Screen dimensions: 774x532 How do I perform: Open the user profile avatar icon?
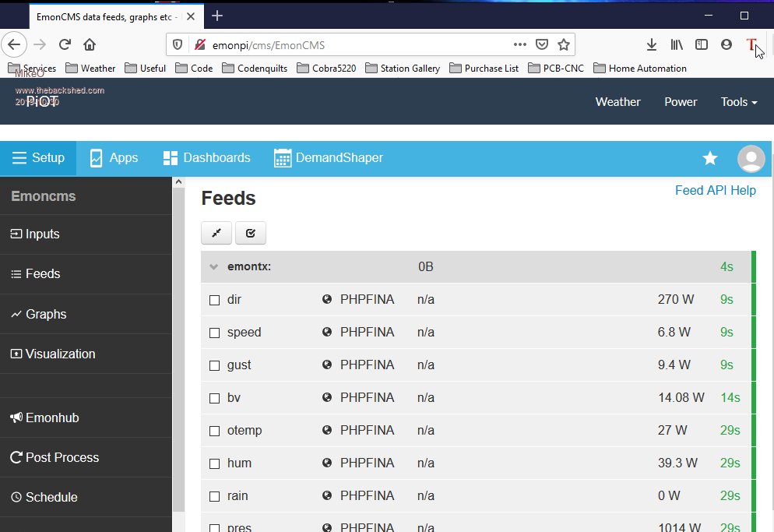tap(751, 158)
